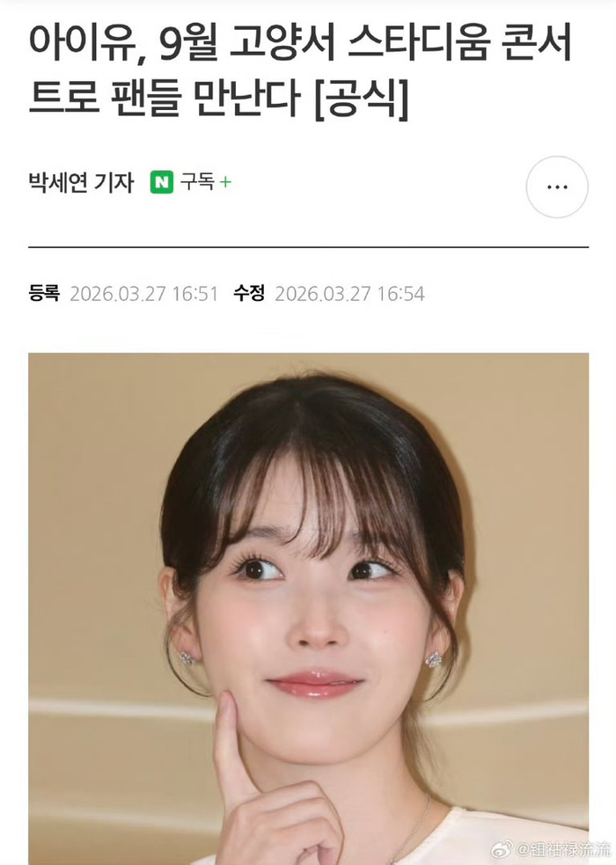Screen dimensions: 616x865
Task: Click the headline's first line starting 아이유
Action: (x=301, y=42)
